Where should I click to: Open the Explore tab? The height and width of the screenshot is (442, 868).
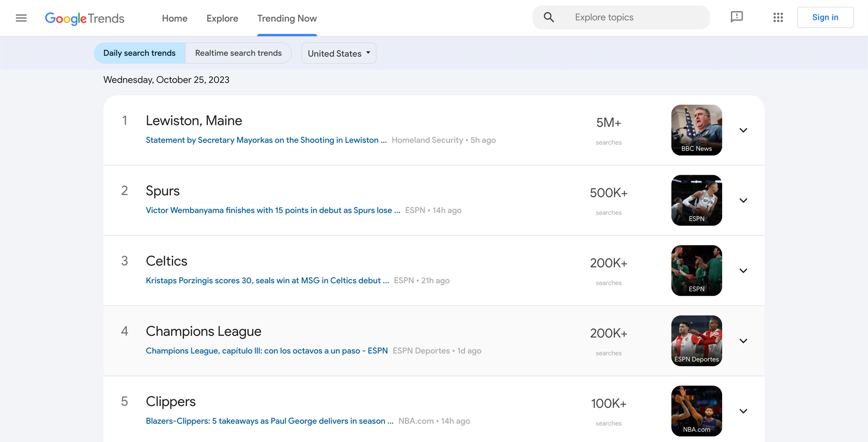coord(222,18)
